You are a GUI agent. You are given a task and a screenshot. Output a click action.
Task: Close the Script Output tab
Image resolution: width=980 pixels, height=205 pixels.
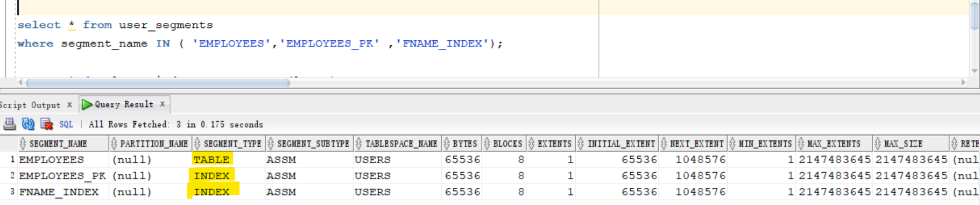pyautogui.click(x=69, y=105)
